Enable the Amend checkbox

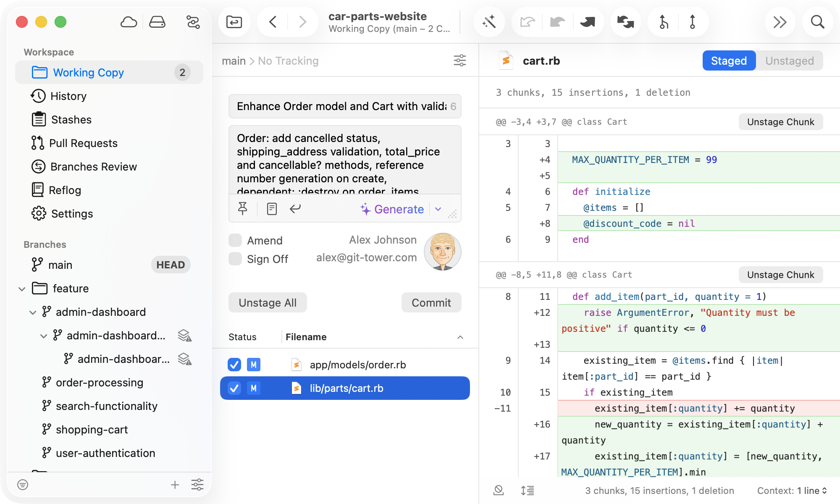click(x=235, y=240)
